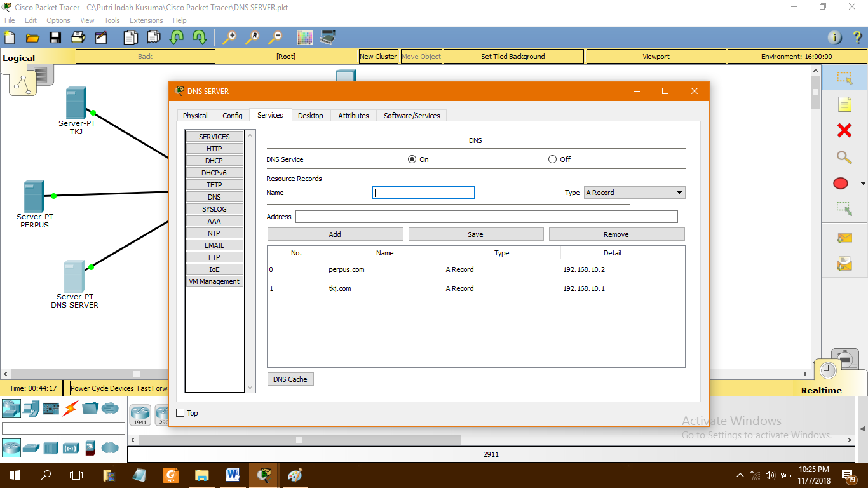Click the Undo green arrow icon
Image resolution: width=868 pixels, height=488 pixels.
[x=177, y=37]
